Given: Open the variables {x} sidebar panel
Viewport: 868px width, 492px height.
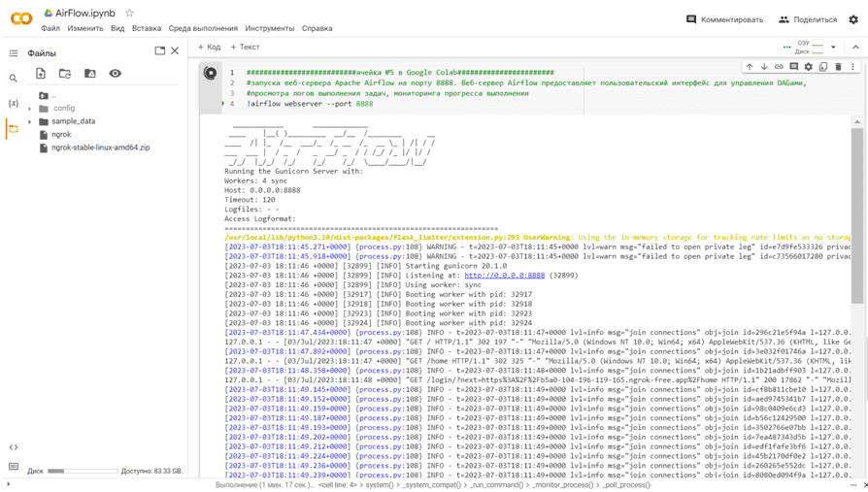Looking at the screenshot, I should [14, 103].
